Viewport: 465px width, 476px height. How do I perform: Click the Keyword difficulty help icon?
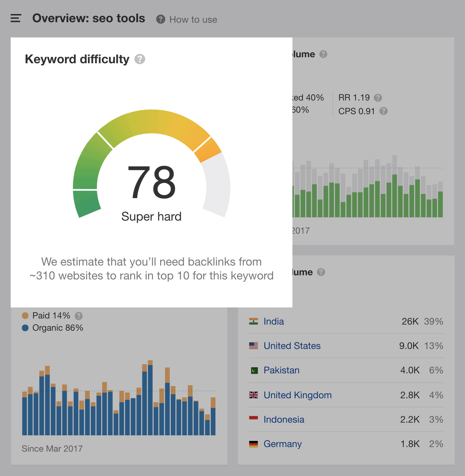click(x=140, y=59)
